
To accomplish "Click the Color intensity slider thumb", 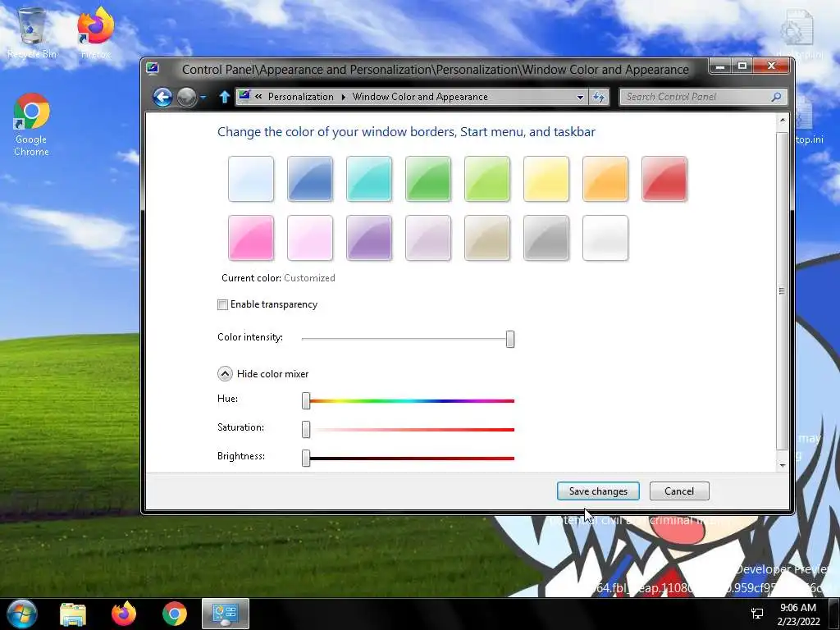I will pyautogui.click(x=510, y=339).
